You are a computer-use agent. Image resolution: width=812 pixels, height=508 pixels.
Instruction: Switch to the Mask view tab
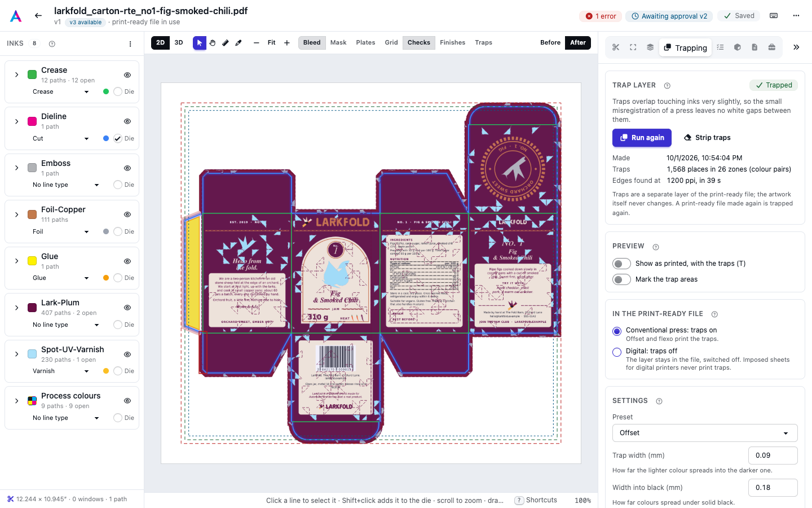338,43
